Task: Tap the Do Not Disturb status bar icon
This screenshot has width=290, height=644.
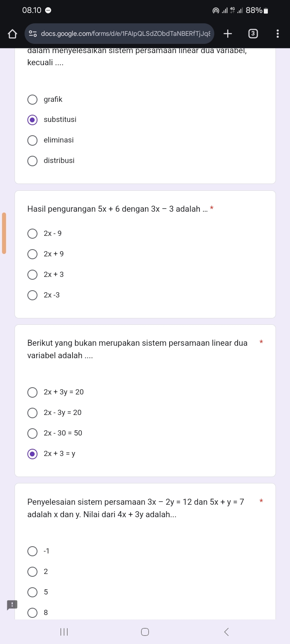Action: 48,10
